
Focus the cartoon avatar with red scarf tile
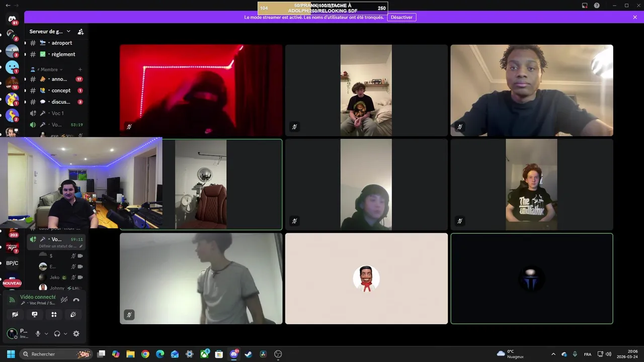[366, 279]
